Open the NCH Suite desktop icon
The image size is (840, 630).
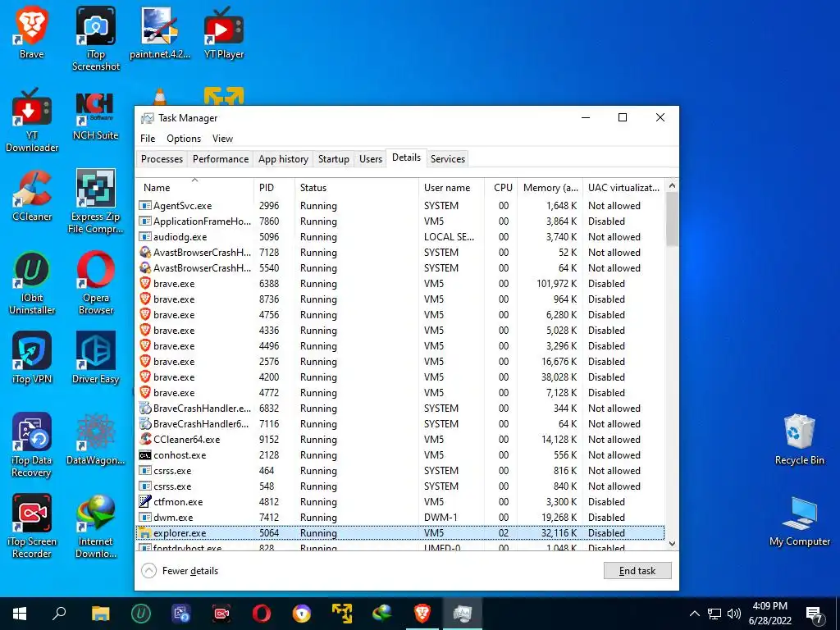click(95, 115)
